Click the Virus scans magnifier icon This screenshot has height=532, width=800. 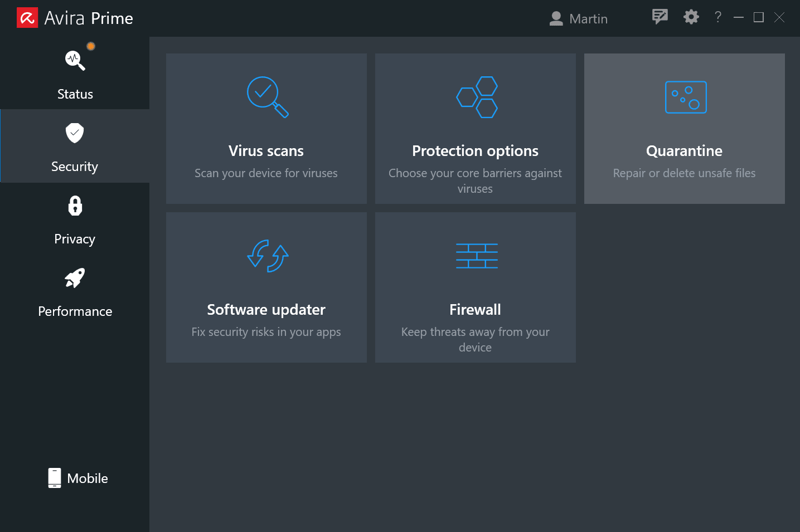267,97
